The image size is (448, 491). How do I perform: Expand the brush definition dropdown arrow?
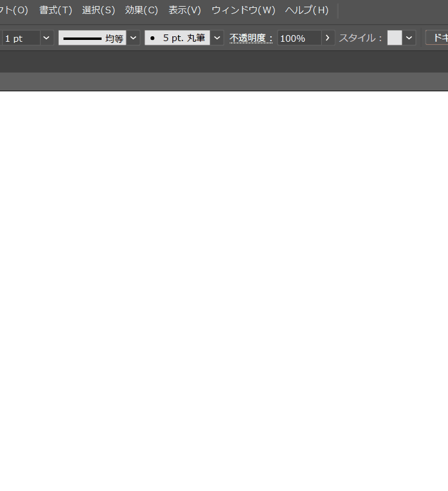tap(217, 38)
